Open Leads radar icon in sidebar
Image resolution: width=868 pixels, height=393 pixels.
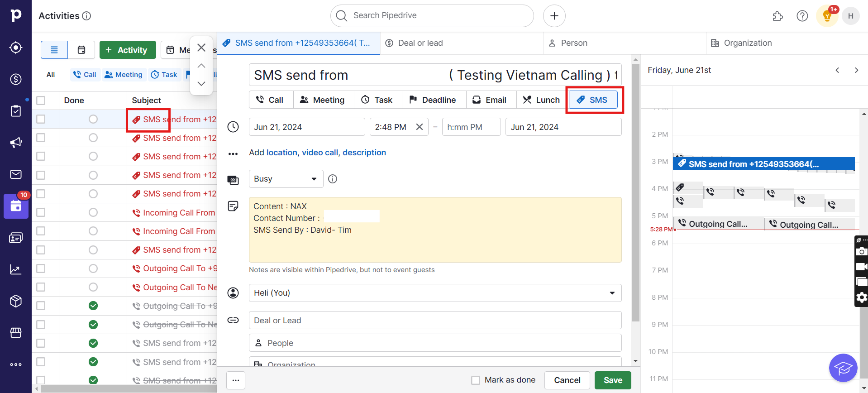pyautogui.click(x=16, y=48)
